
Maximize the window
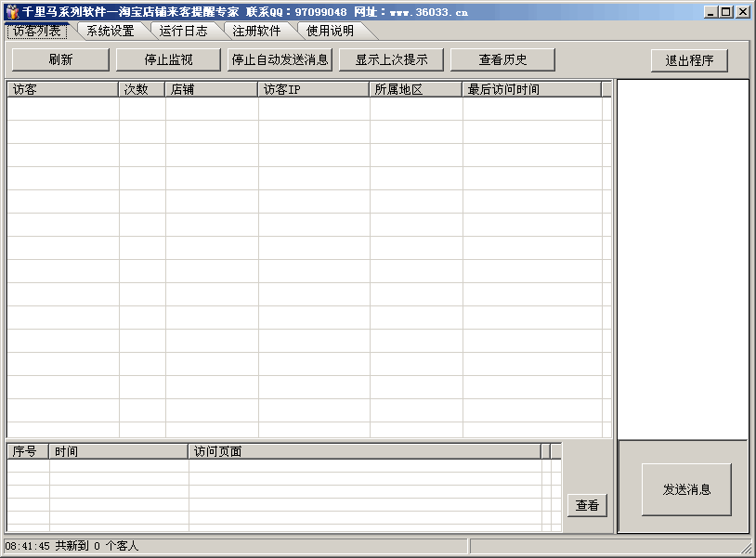725,12
